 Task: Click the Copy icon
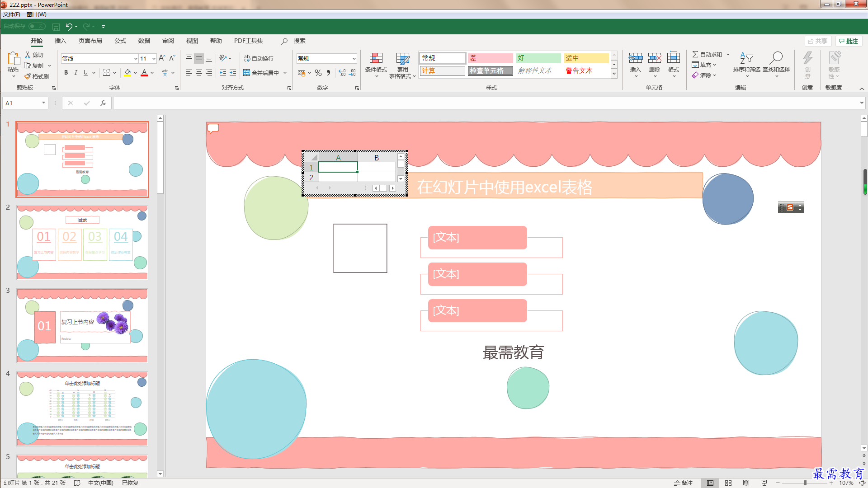coord(28,66)
